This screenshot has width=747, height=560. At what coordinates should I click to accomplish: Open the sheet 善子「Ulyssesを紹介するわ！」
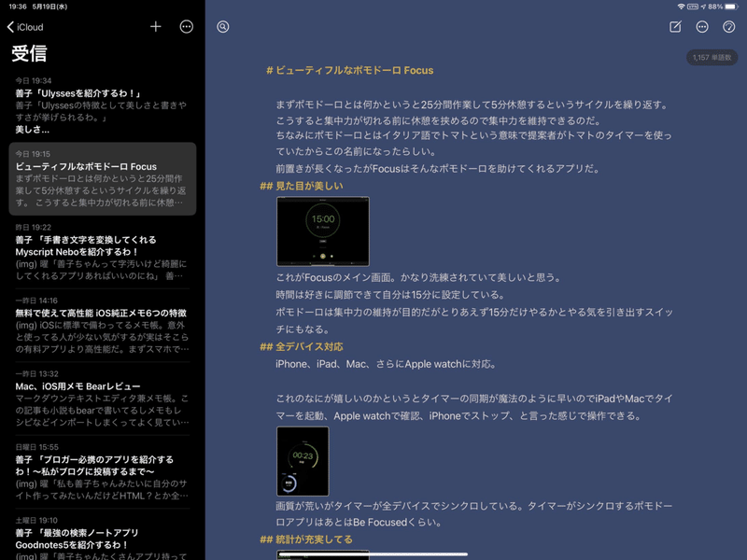pos(103,105)
